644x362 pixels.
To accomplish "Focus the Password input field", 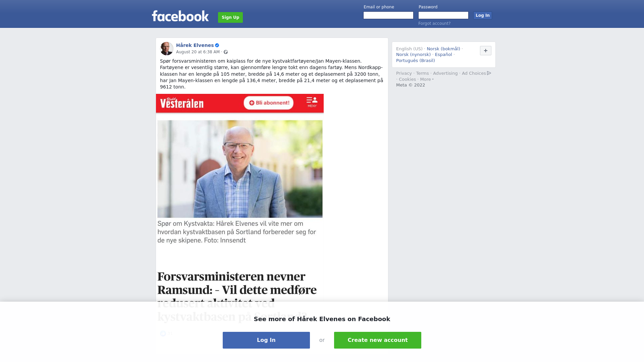I will pos(443,15).
